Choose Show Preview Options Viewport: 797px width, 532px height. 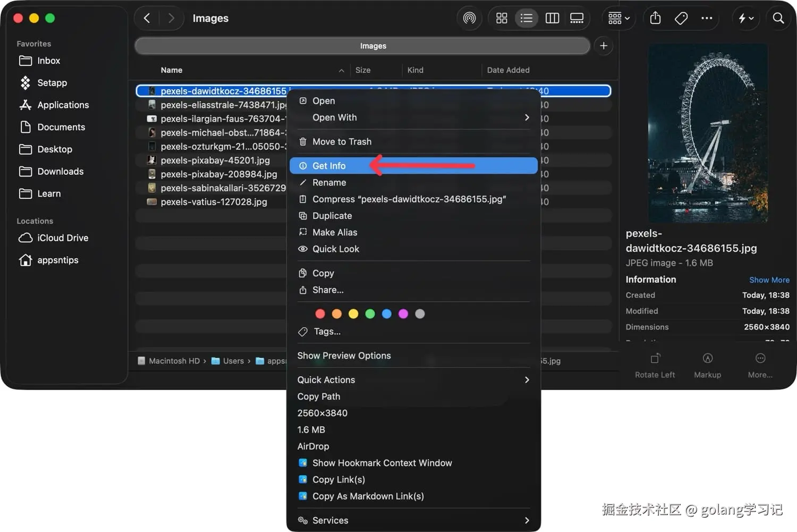(413, 356)
